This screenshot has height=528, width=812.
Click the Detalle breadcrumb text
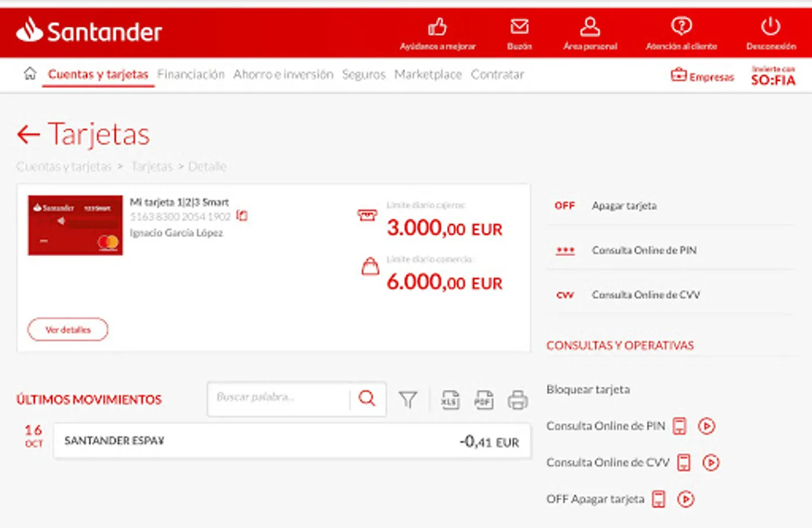(207, 167)
